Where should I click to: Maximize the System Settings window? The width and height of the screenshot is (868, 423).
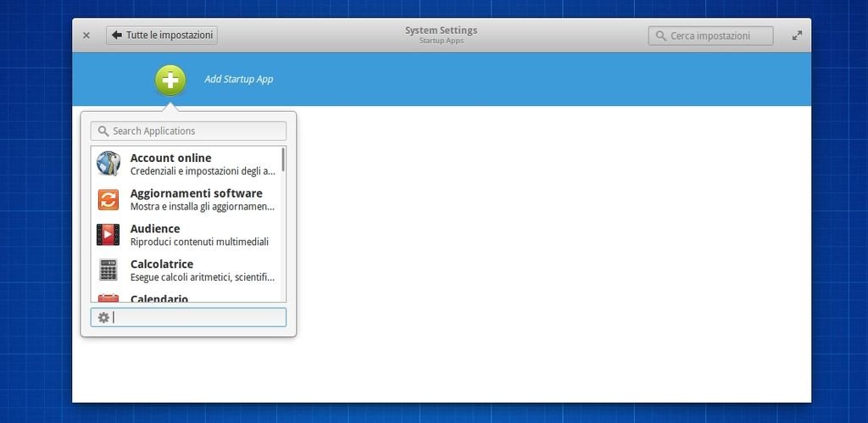pyautogui.click(x=797, y=36)
